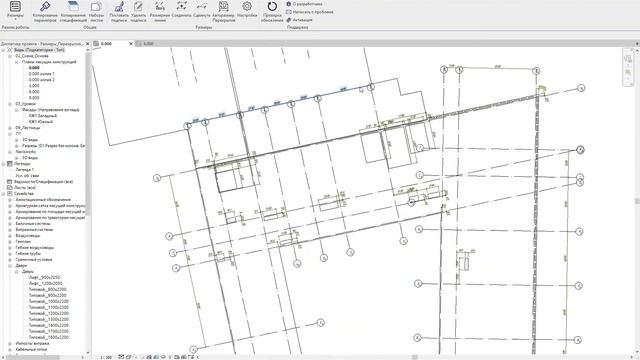The image size is (640, 360).
Task: Click the Семейства node icon
Action: click(x=10, y=193)
